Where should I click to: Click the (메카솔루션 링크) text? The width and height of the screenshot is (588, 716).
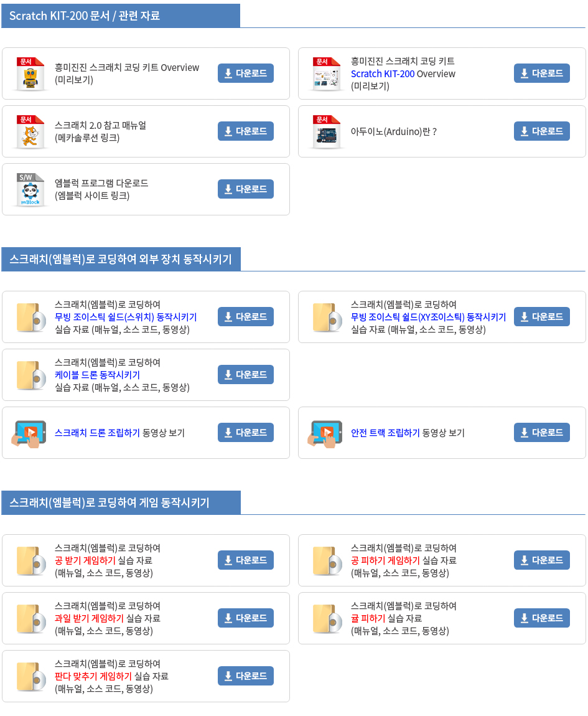[x=87, y=138]
